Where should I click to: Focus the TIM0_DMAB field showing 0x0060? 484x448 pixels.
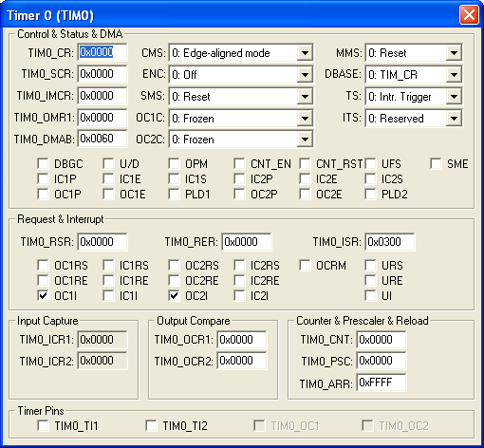click(102, 139)
